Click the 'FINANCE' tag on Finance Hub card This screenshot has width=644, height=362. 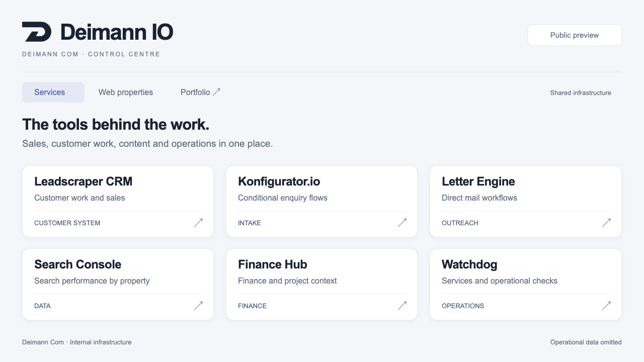point(253,306)
